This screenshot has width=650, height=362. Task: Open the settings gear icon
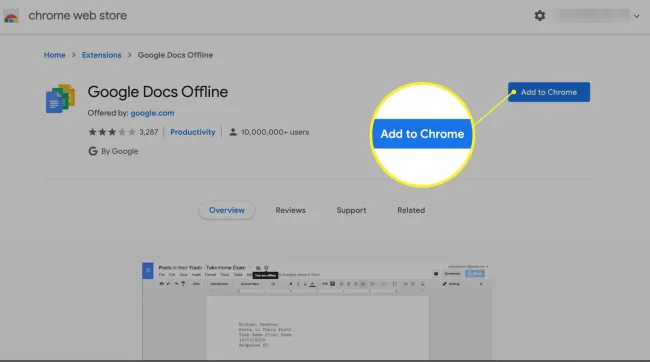[x=539, y=16]
